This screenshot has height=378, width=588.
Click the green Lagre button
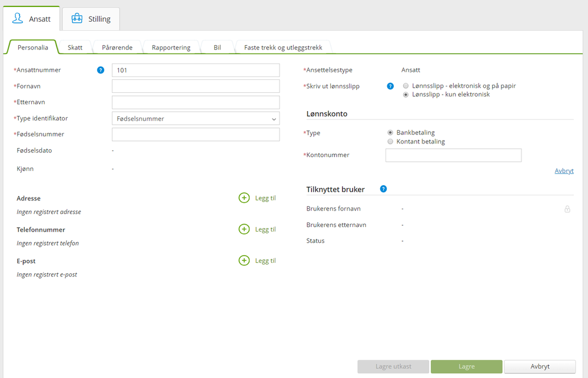(x=466, y=366)
